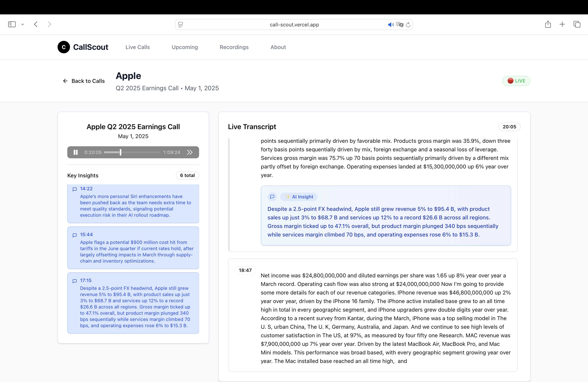Open the page settings icon in address bar

(181, 25)
